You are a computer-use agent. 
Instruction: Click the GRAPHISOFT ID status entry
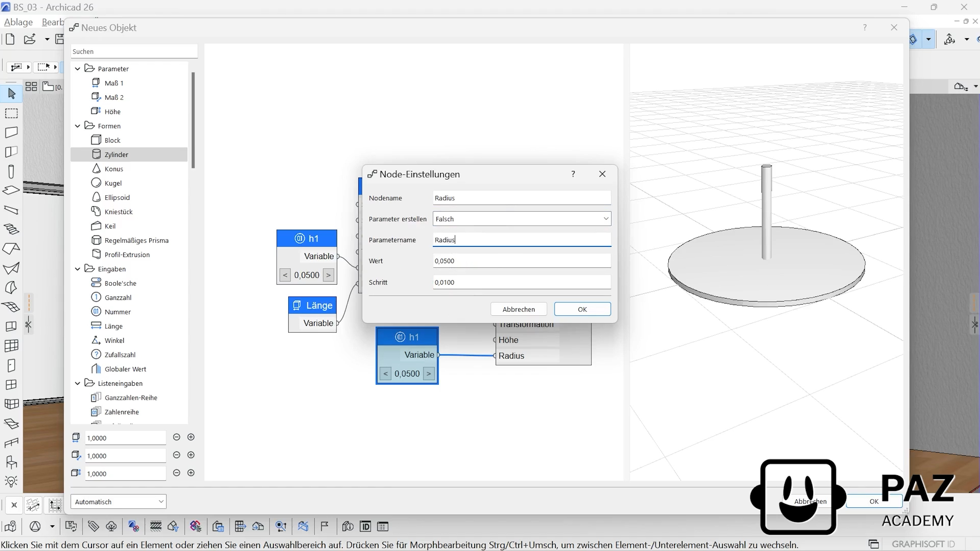pos(923,544)
